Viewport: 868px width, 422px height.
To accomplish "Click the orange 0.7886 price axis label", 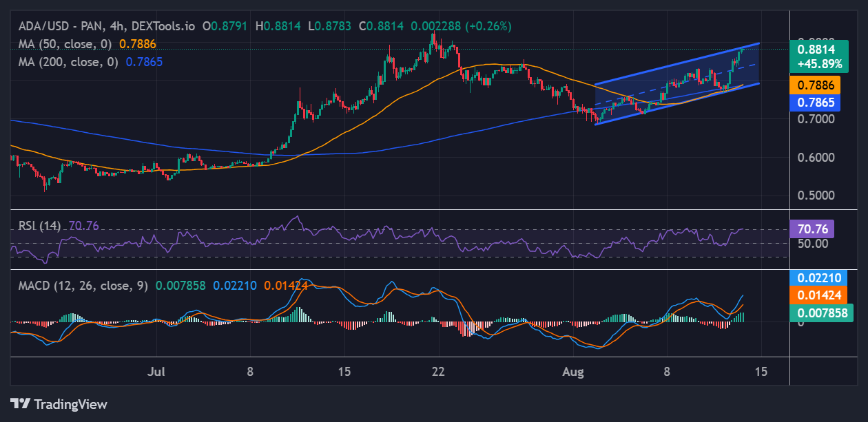I will click(816, 86).
